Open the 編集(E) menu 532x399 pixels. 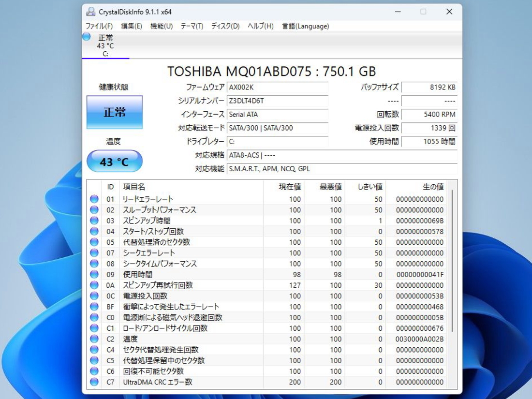click(132, 26)
